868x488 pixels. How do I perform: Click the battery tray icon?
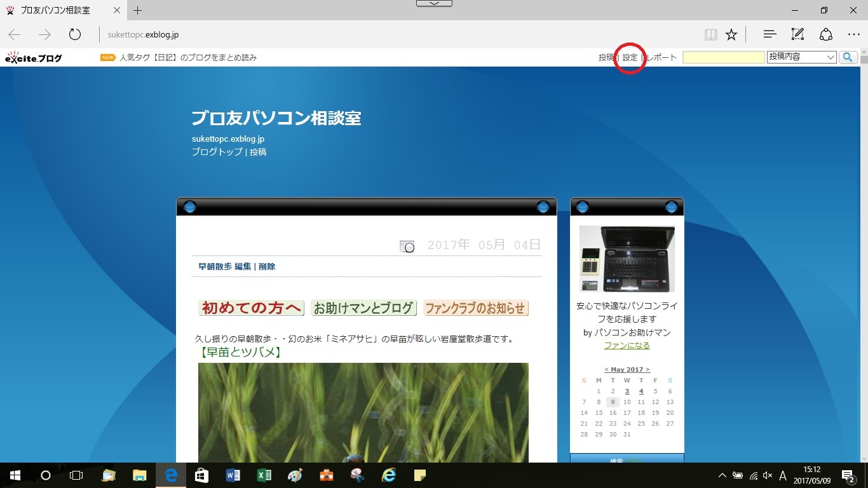tap(738, 475)
